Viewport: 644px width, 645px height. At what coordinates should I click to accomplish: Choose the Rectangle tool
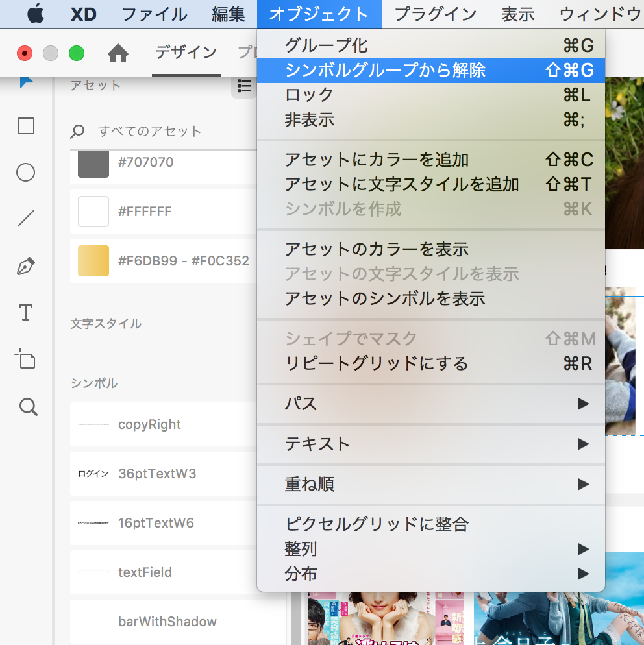click(26, 126)
